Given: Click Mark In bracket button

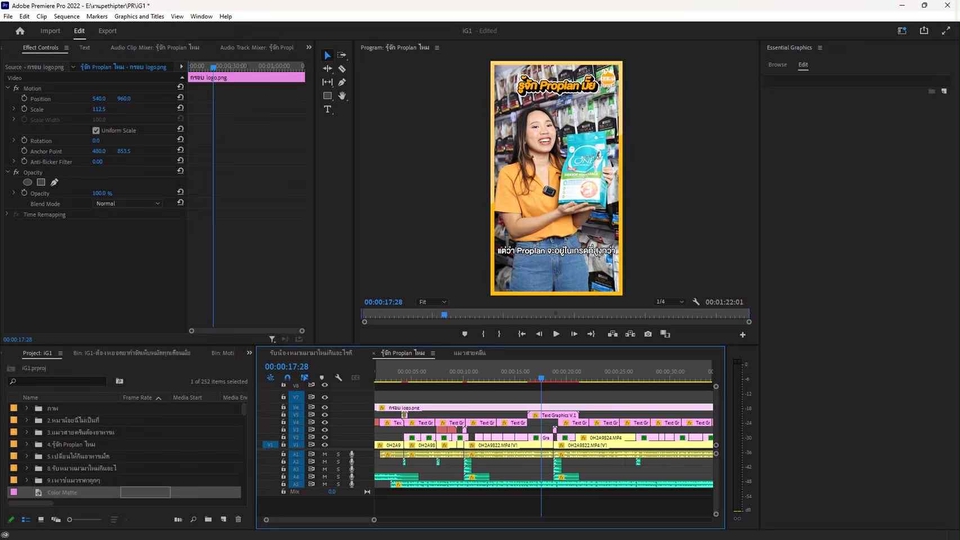Looking at the screenshot, I should pyautogui.click(x=483, y=334).
